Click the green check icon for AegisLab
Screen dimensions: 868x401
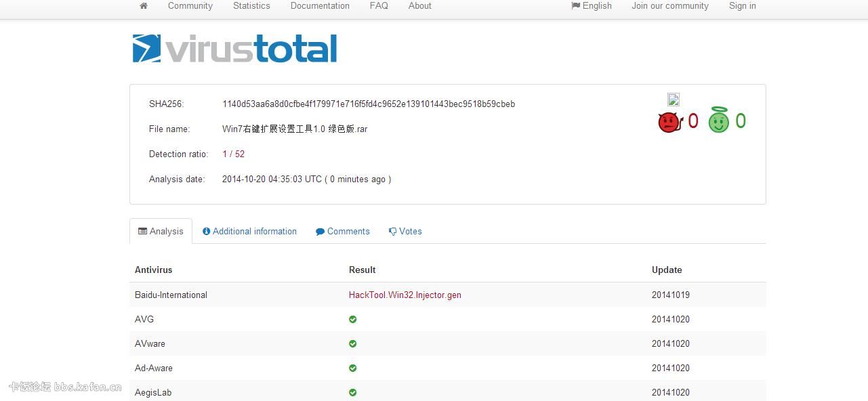(x=352, y=392)
